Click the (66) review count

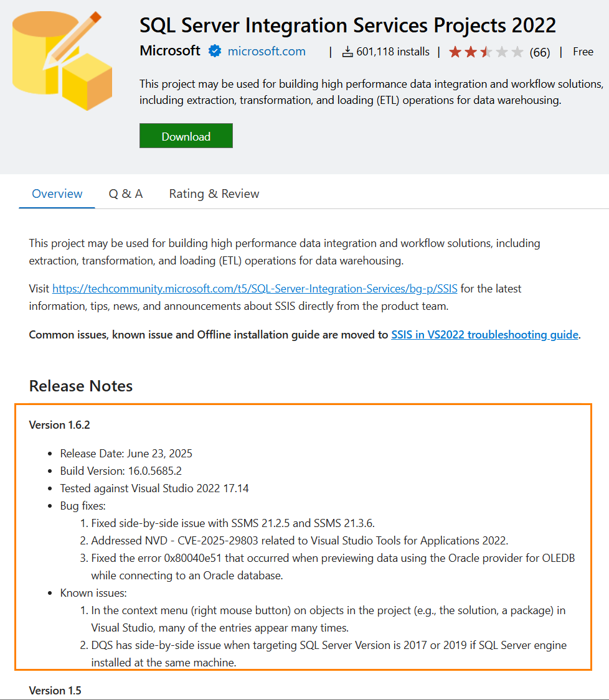(540, 53)
